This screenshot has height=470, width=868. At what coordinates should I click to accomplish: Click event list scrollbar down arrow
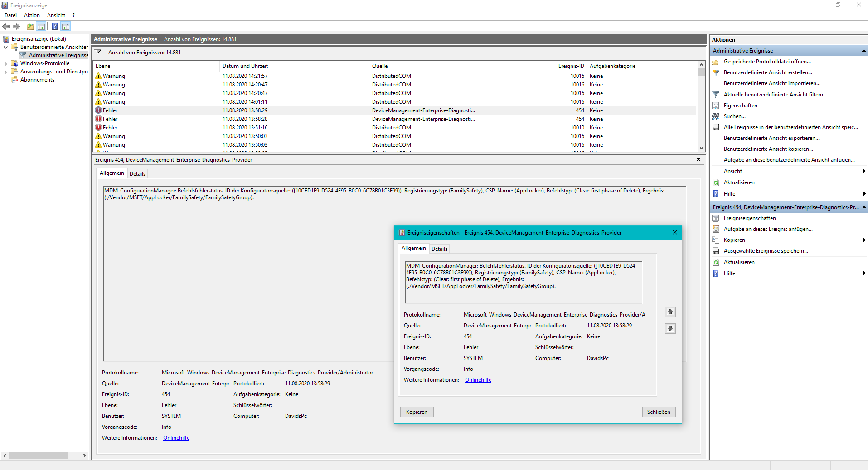click(x=701, y=148)
